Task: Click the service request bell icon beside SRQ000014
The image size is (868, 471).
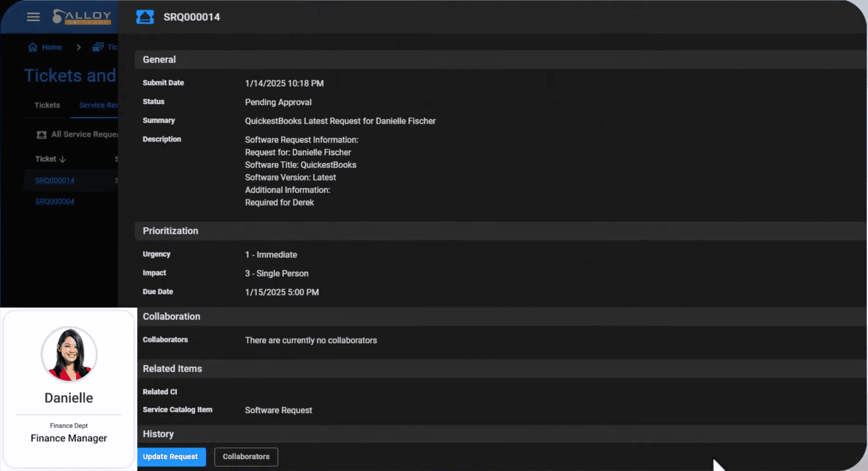Action: 145,17
